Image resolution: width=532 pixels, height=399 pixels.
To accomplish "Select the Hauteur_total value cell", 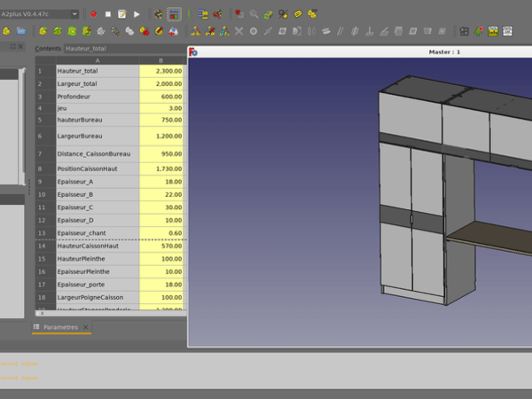I will click(160, 70).
